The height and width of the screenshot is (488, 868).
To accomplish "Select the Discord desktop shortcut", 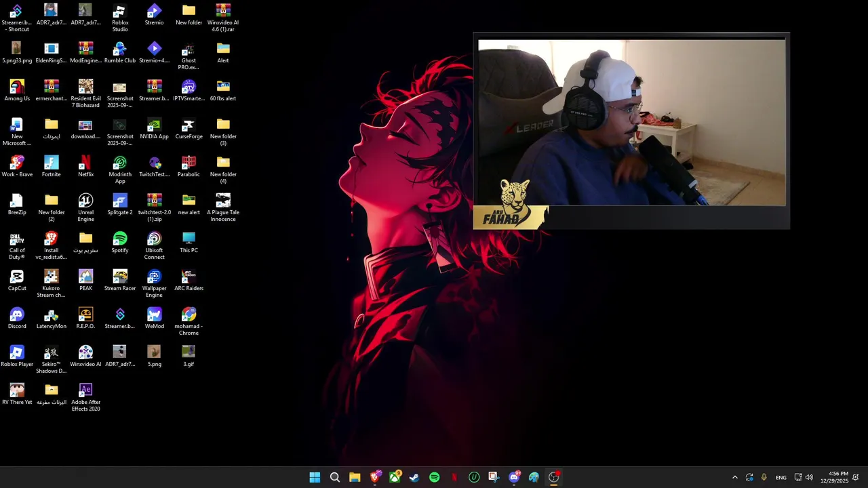I will coord(17,319).
